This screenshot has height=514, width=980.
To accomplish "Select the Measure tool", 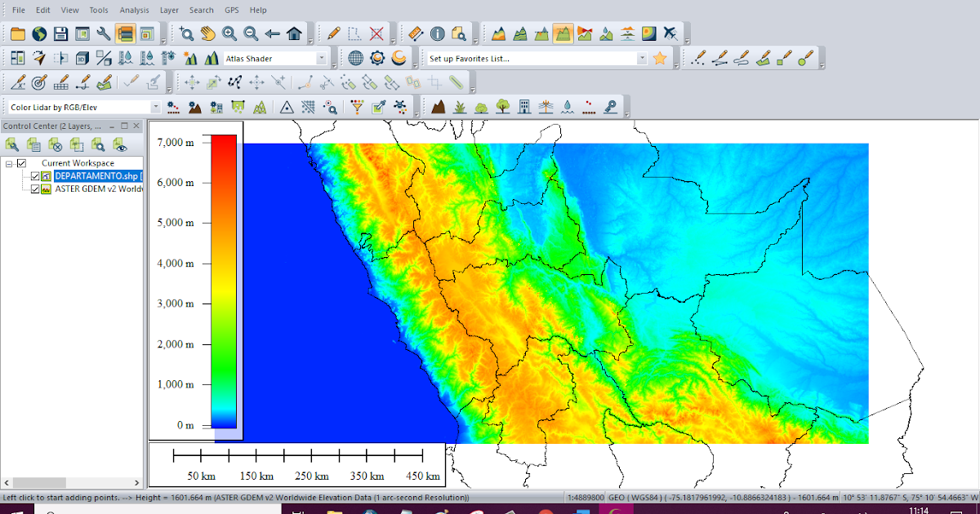I will pos(415,33).
